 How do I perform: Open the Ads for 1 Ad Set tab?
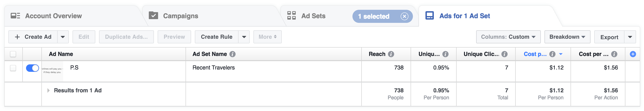(465, 16)
